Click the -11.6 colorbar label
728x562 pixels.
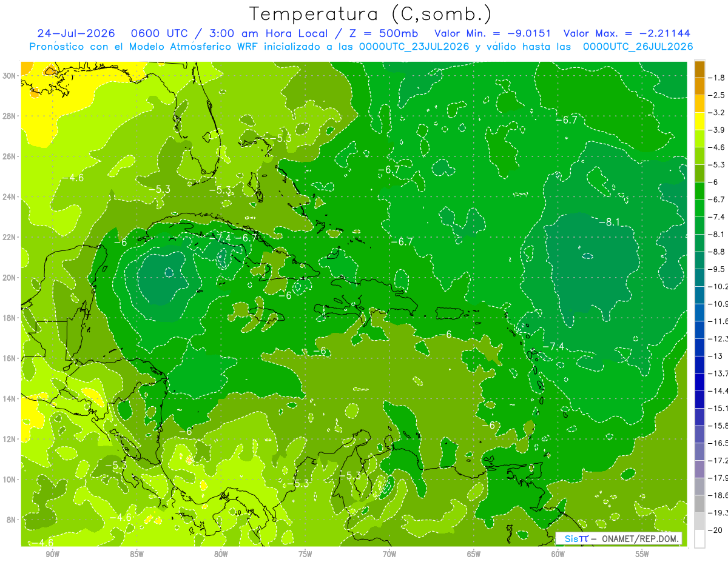(718, 321)
